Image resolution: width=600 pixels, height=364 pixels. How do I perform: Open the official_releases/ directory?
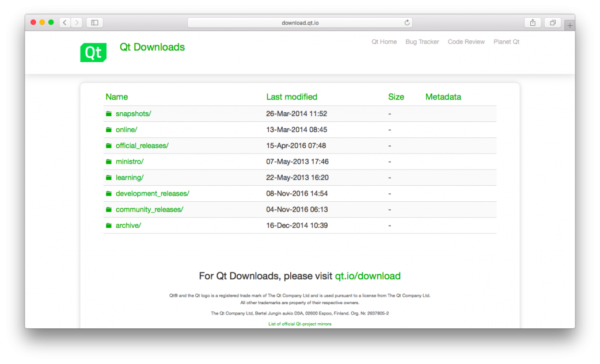(x=142, y=146)
